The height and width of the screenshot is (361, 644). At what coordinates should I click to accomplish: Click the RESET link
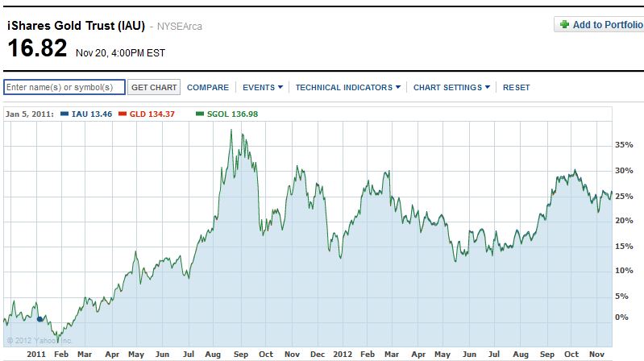coord(517,88)
